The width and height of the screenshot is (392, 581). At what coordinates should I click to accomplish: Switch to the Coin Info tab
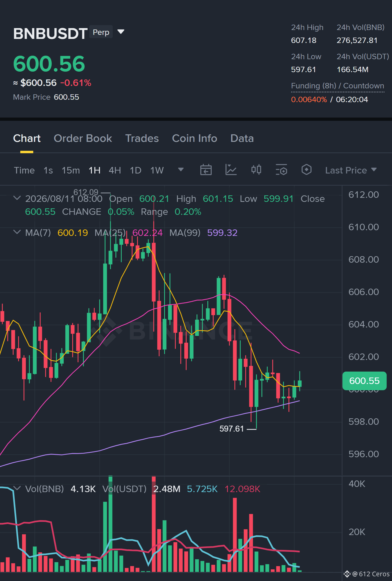click(195, 138)
